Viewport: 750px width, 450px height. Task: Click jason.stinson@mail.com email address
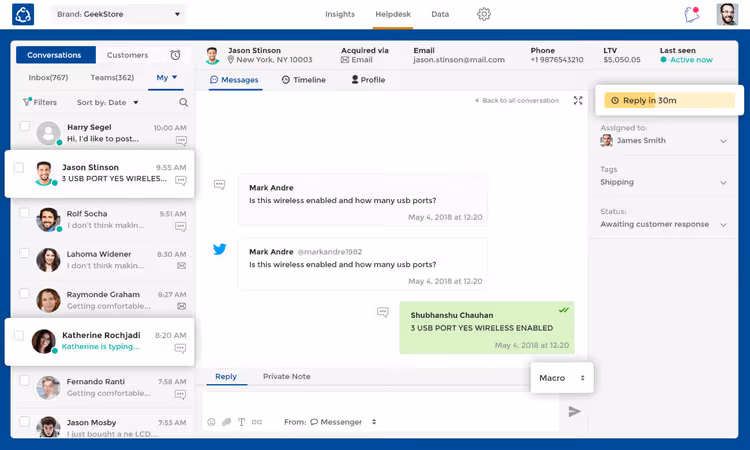pyautogui.click(x=459, y=60)
